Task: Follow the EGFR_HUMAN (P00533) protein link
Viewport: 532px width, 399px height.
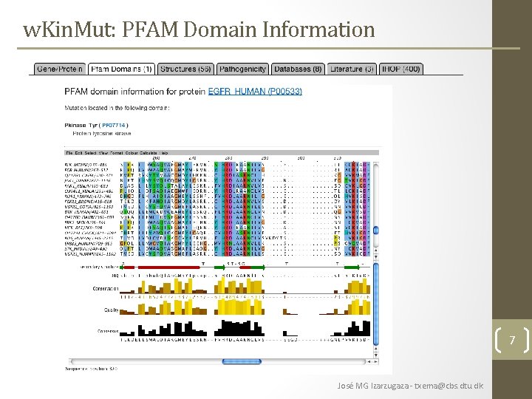Action: [x=255, y=92]
